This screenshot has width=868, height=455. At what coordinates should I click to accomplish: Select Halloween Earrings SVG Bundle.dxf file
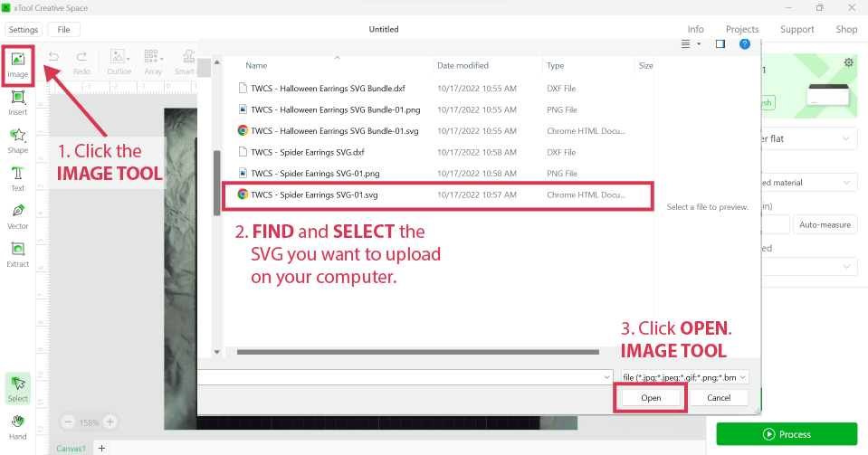pyautogui.click(x=328, y=89)
